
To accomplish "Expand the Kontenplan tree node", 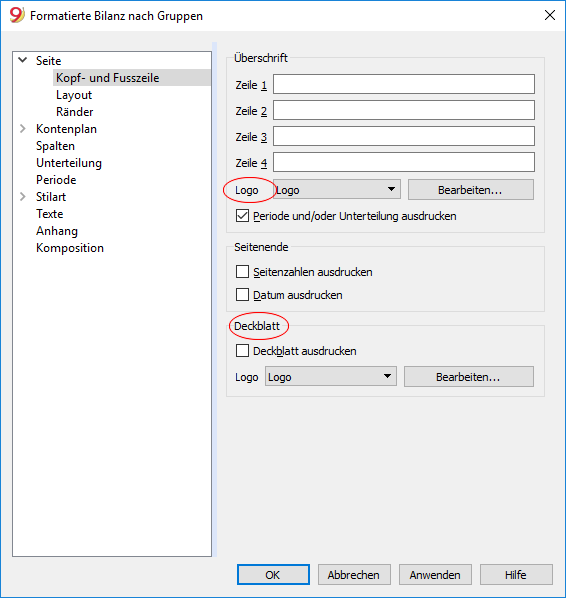I will coord(23,129).
